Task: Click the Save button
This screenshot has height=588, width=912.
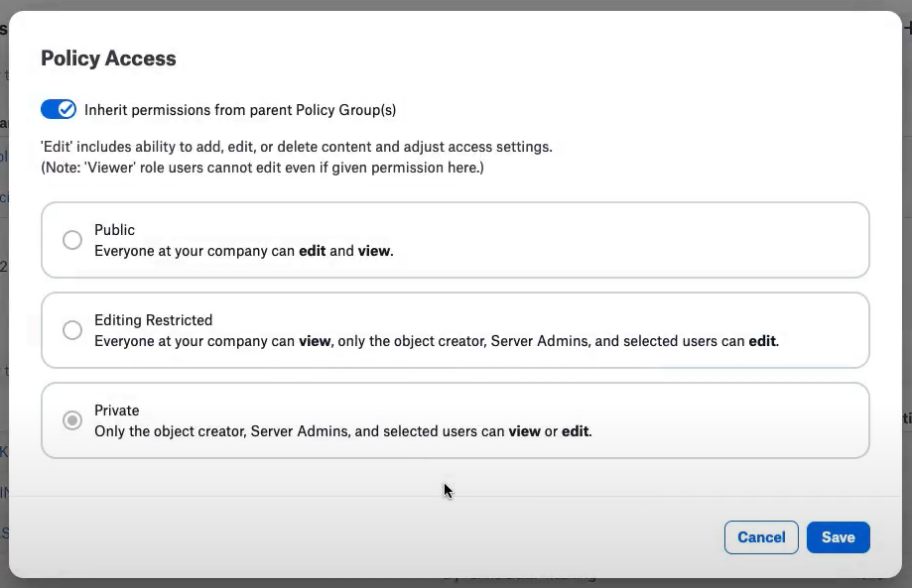Action: [839, 537]
